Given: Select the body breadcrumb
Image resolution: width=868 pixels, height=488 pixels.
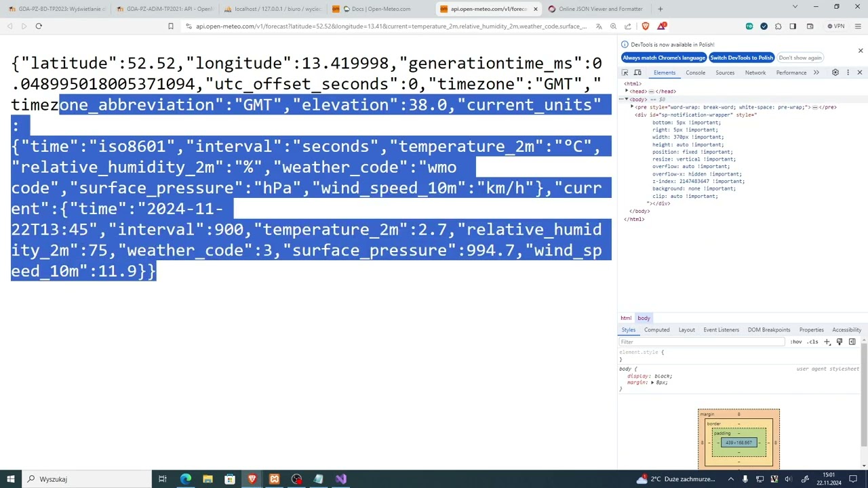Looking at the screenshot, I should (x=644, y=318).
